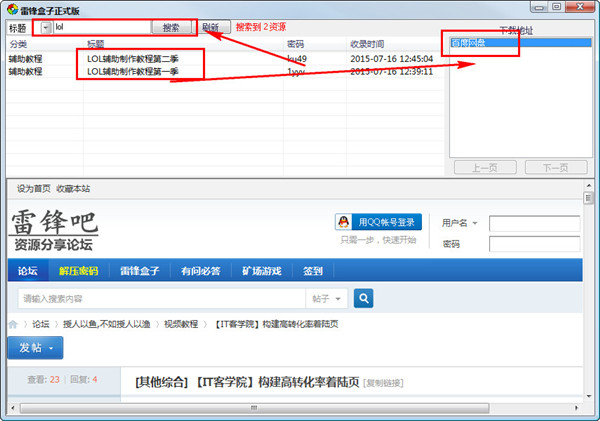Click the horizontal scrollbar left arrow

[x=12, y=408]
